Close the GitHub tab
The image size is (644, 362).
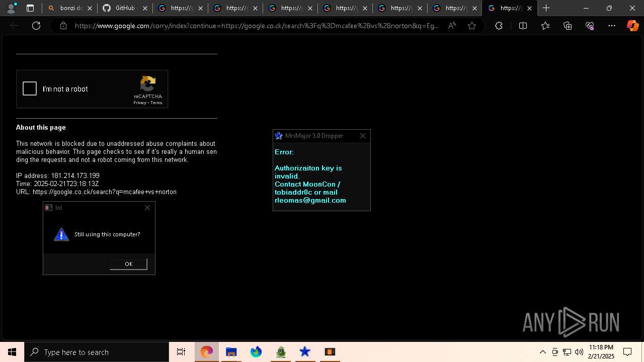pyautogui.click(x=145, y=8)
